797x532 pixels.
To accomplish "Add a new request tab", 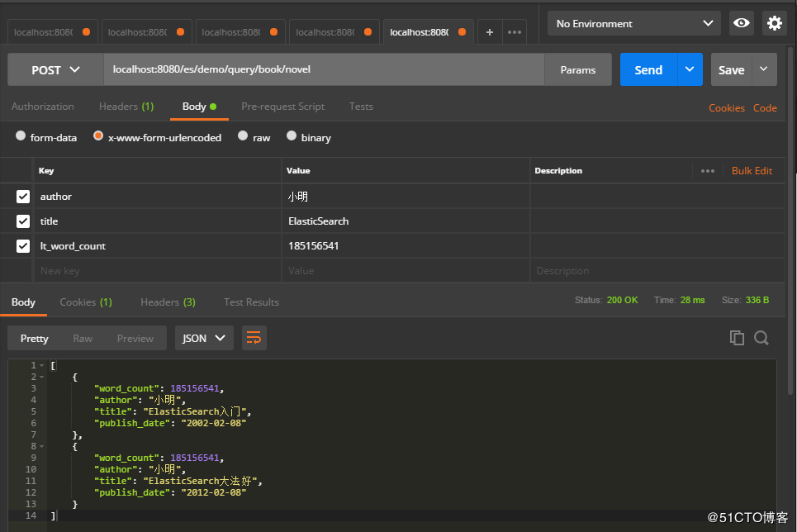I will click(490, 32).
